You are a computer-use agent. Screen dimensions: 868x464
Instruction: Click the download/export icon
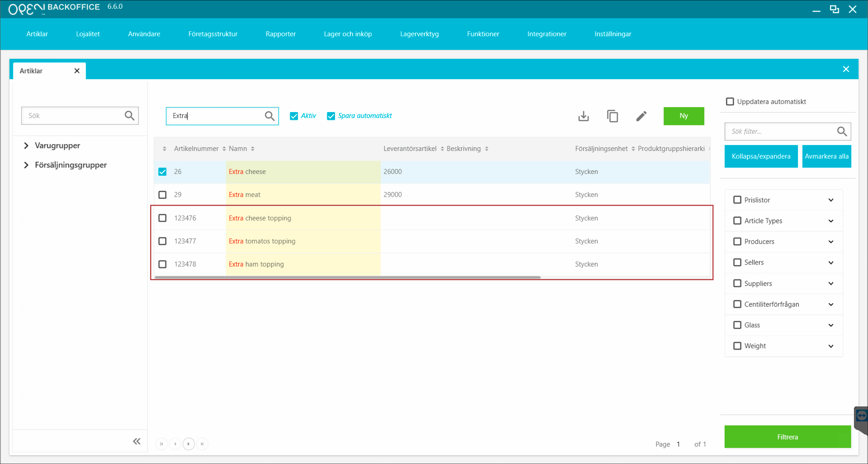[583, 116]
